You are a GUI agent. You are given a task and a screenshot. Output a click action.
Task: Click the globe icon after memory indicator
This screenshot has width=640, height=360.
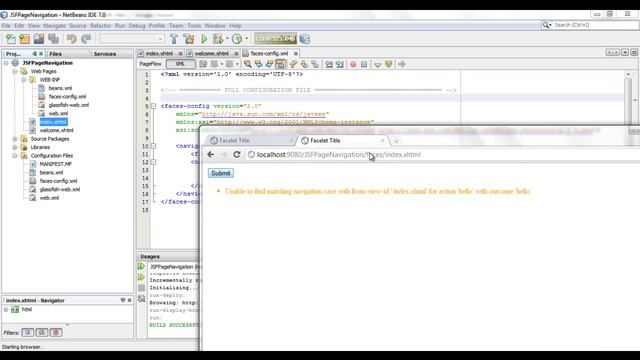305,39
